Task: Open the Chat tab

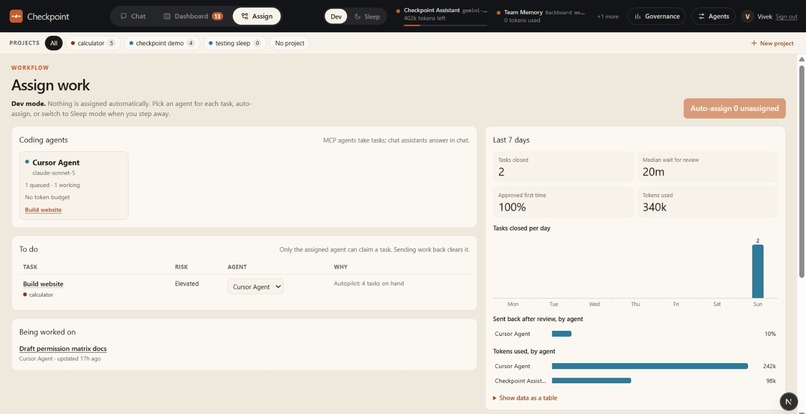Action: click(x=133, y=16)
